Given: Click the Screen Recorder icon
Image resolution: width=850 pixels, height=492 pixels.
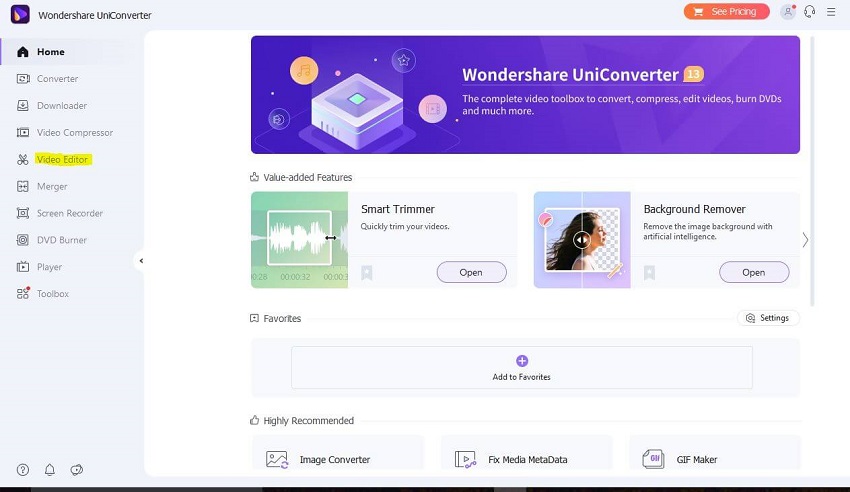Looking at the screenshot, I should (x=23, y=213).
